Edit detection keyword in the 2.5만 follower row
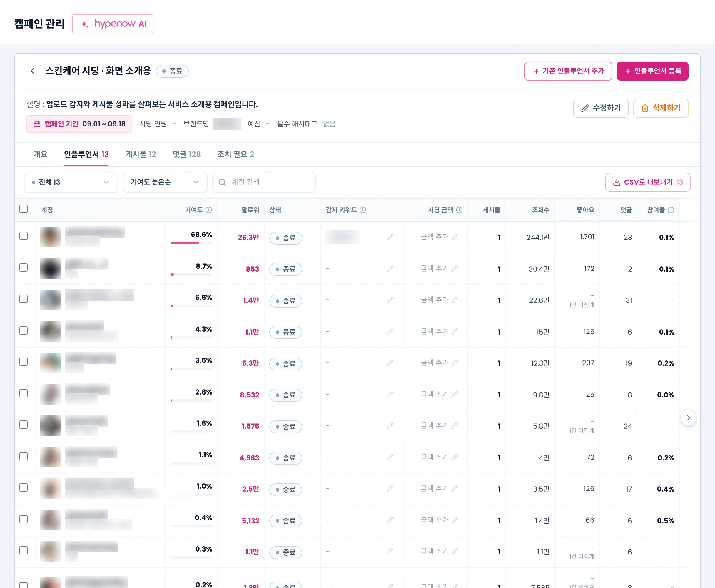 coord(390,489)
